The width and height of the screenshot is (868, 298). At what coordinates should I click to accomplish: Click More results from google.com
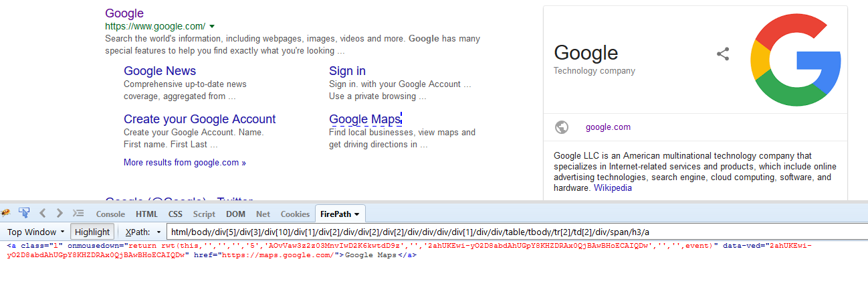click(x=185, y=162)
